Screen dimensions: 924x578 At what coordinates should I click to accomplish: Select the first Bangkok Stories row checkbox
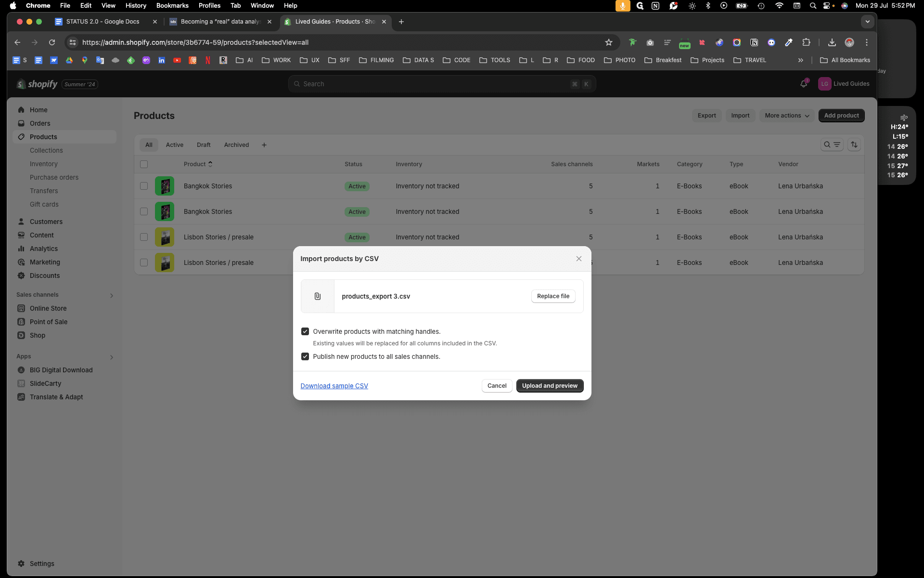[144, 186]
